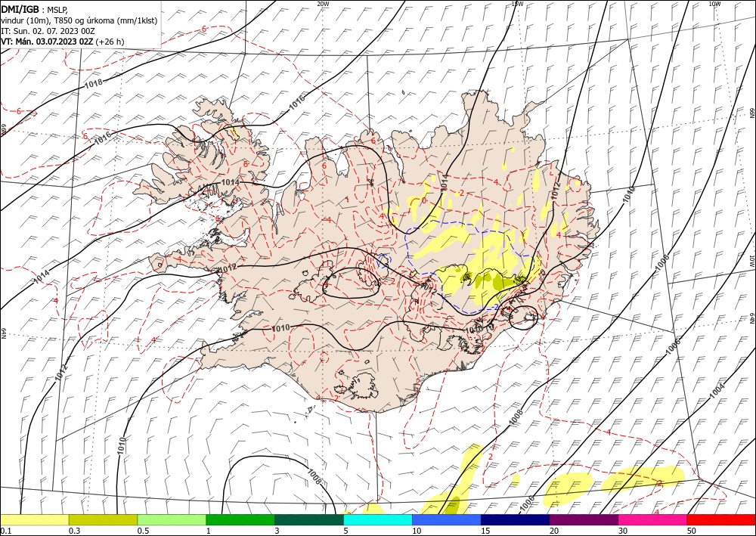
Task: Pick the cyan 5 mm legend swatch
Action: [378, 519]
